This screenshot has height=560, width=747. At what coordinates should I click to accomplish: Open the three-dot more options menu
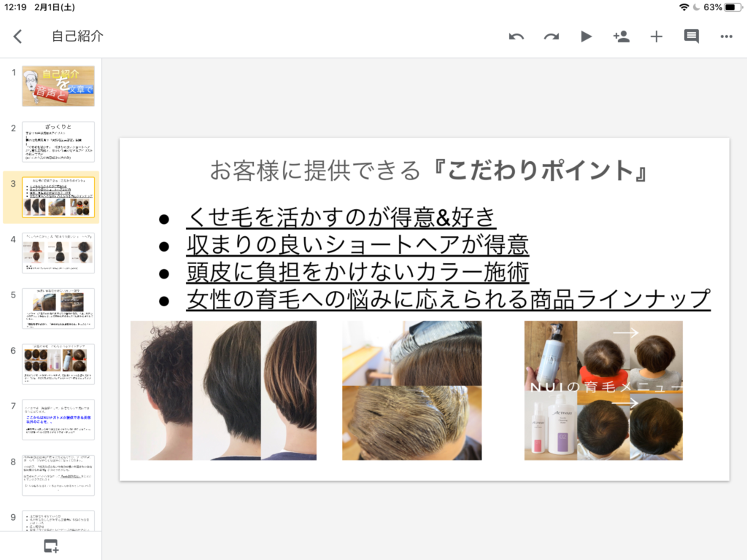click(x=726, y=36)
